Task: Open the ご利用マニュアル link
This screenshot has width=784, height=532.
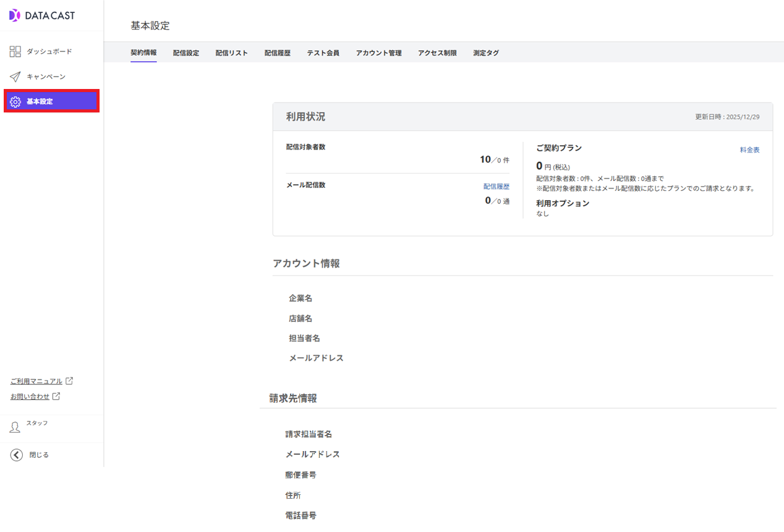Action: pos(36,381)
